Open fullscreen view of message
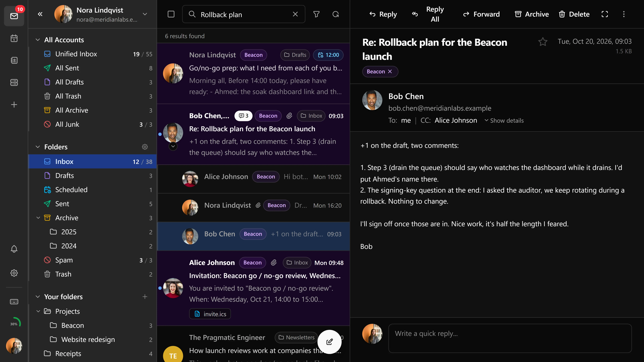This screenshot has width=644, height=362. (x=605, y=14)
